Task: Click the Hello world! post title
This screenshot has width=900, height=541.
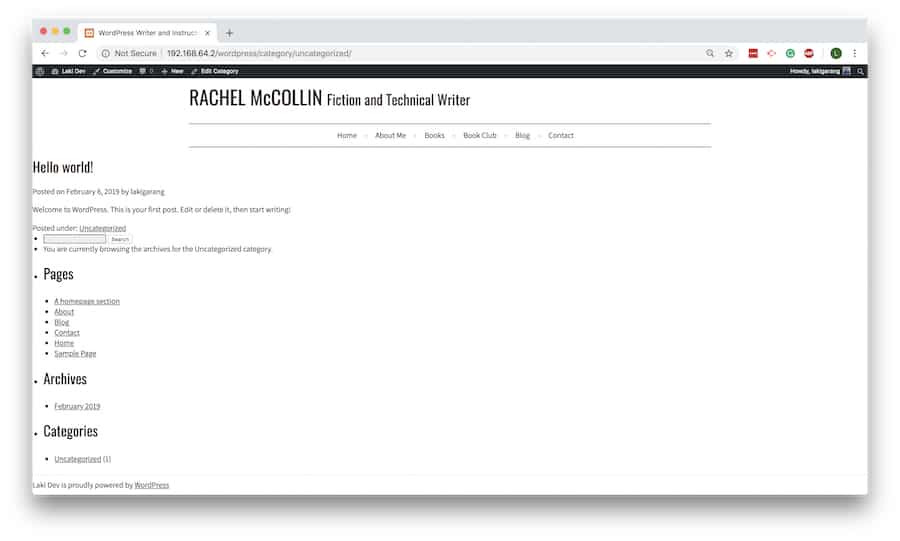Action: (x=63, y=167)
